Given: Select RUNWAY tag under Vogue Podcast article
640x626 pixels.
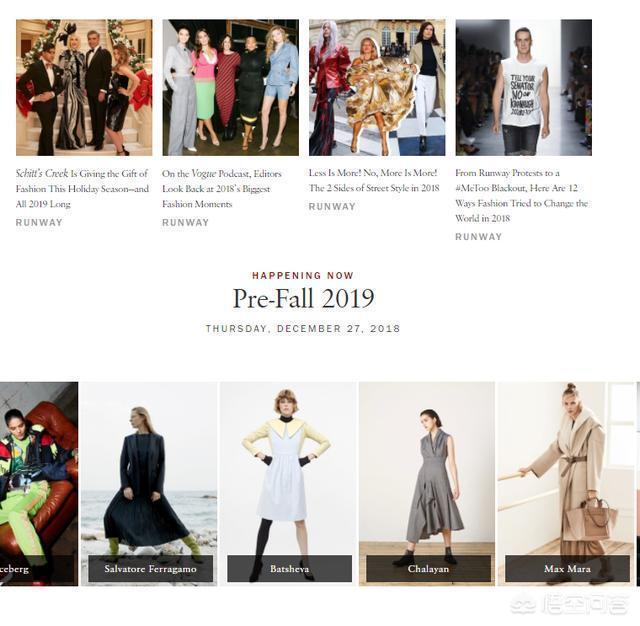Looking at the screenshot, I should pyautogui.click(x=186, y=222).
